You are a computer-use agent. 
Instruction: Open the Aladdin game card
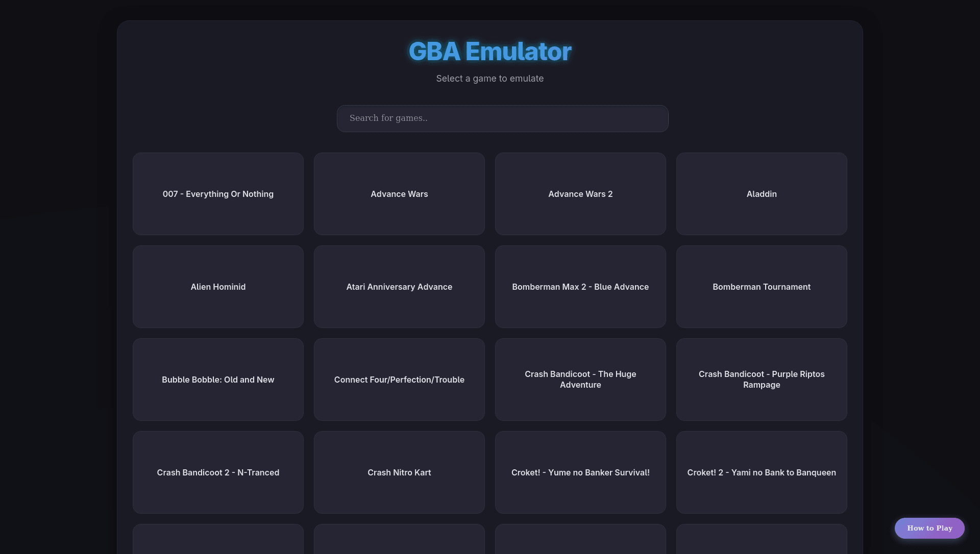762,194
